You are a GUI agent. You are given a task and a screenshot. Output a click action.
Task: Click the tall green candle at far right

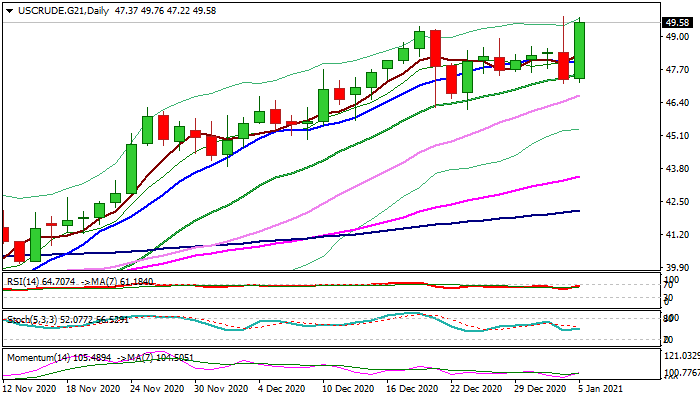(x=579, y=50)
